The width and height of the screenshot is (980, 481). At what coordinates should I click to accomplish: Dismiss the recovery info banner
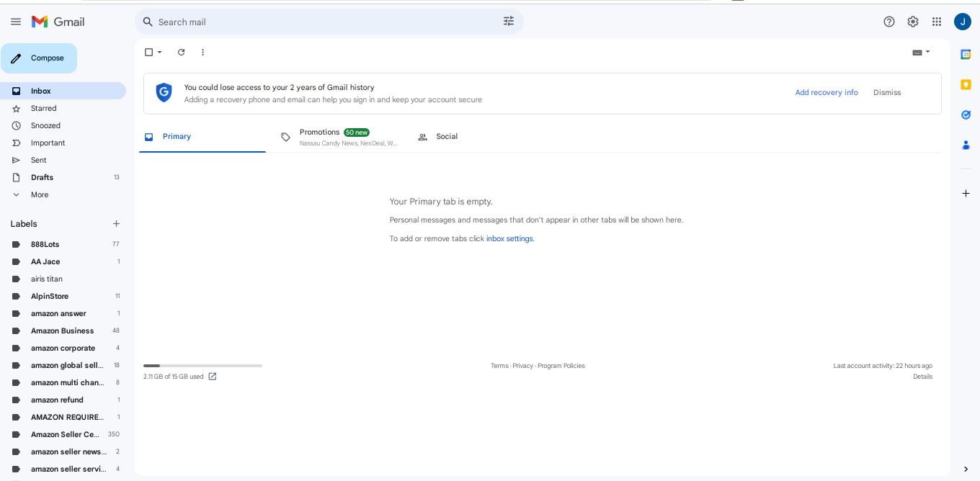[887, 93]
